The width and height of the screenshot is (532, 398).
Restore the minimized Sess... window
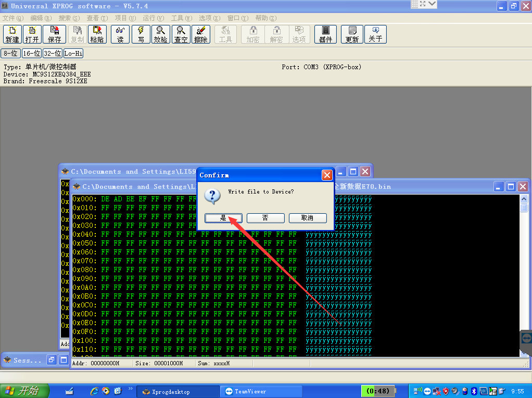point(52,360)
